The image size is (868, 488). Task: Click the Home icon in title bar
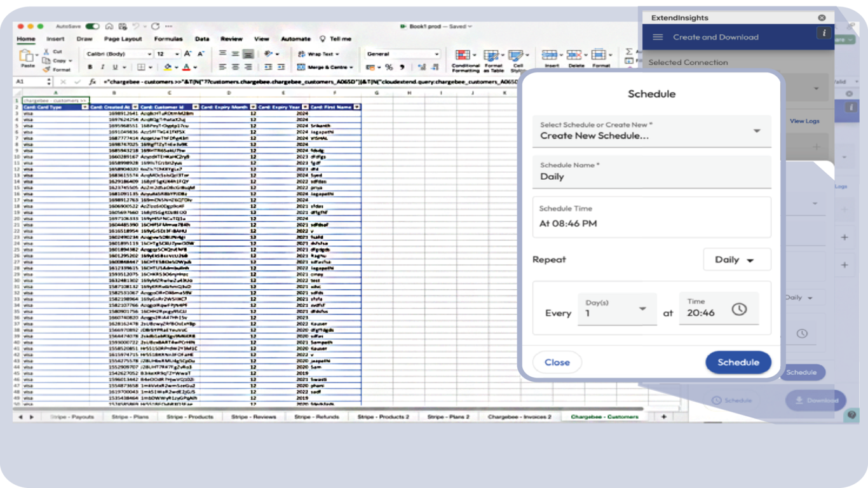click(x=109, y=27)
